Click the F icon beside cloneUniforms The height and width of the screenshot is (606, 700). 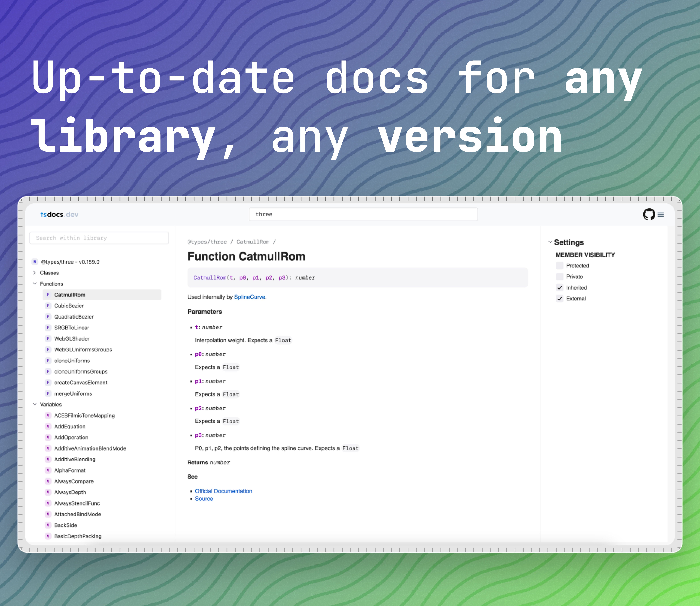tap(48, 360)
